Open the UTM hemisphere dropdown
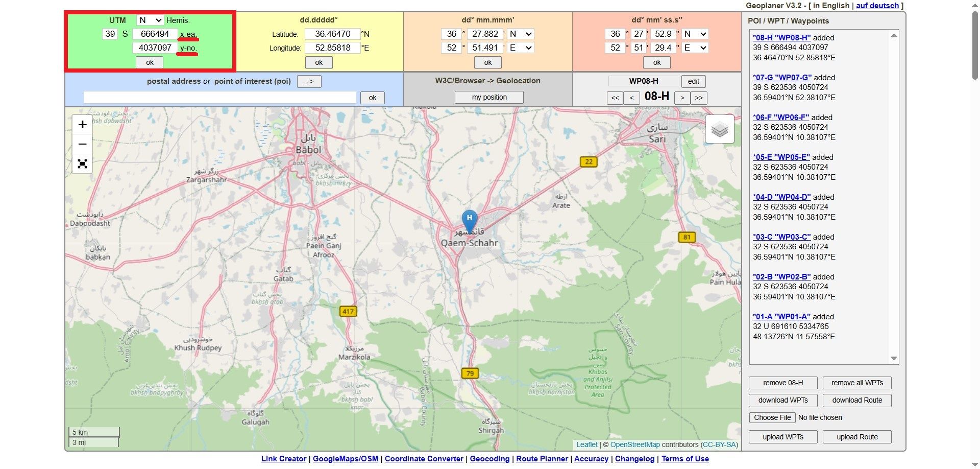Image resolution: width=980 pixels, height=469 pixels. pos(150,20)
